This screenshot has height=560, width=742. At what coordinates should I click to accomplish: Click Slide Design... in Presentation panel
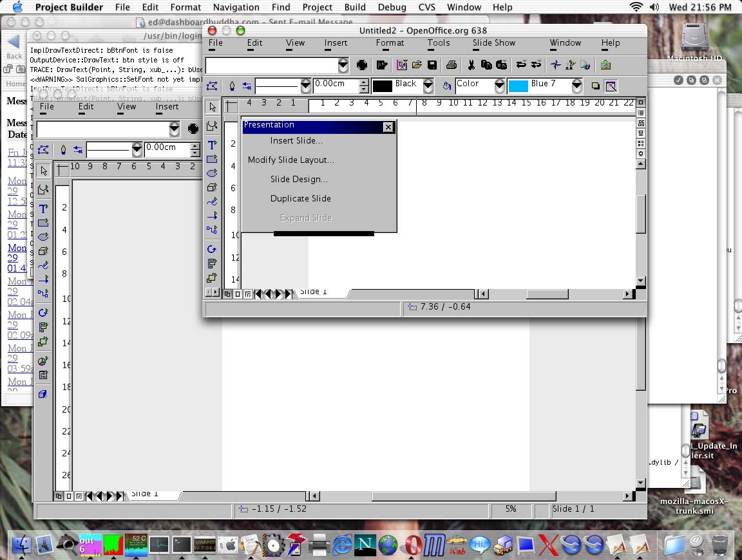299,179
